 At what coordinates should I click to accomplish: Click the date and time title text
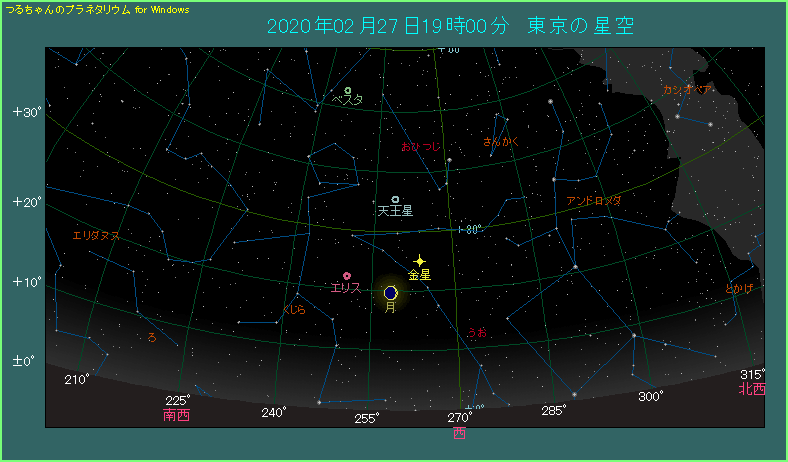point(450,25)
